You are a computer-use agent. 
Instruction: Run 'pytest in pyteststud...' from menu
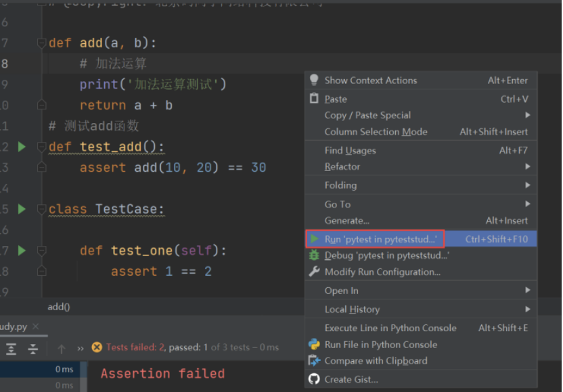coord(421,239)
